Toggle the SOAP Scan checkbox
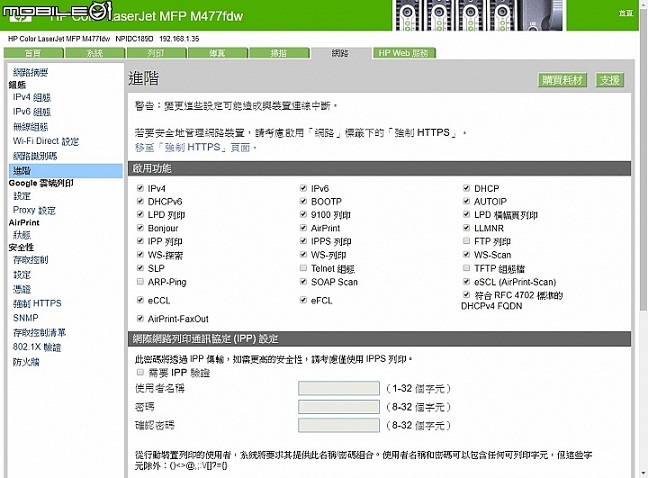The image size is (648, 478). (x=303, y=282)
